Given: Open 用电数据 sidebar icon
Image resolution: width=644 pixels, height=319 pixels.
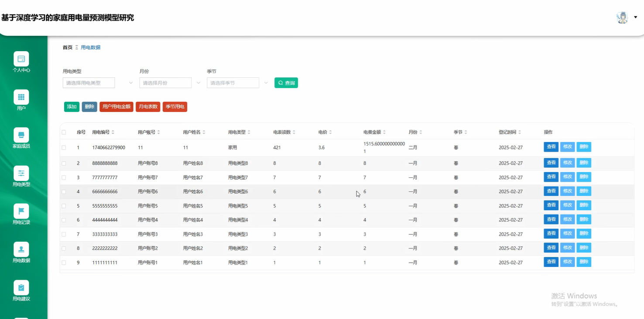Looking at the screenshot, I should tap(21, 249).
